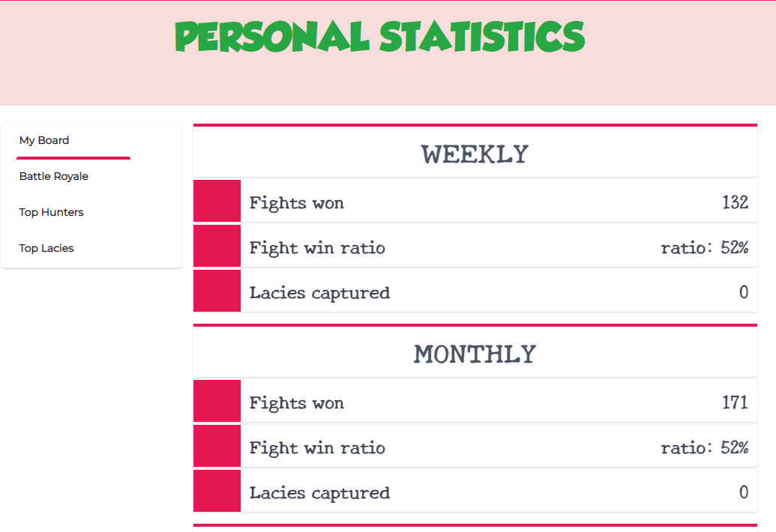The image size is (776, 532).
Task: Click the red square beside weekly Fights won
Action: click(x=217, y=201)
